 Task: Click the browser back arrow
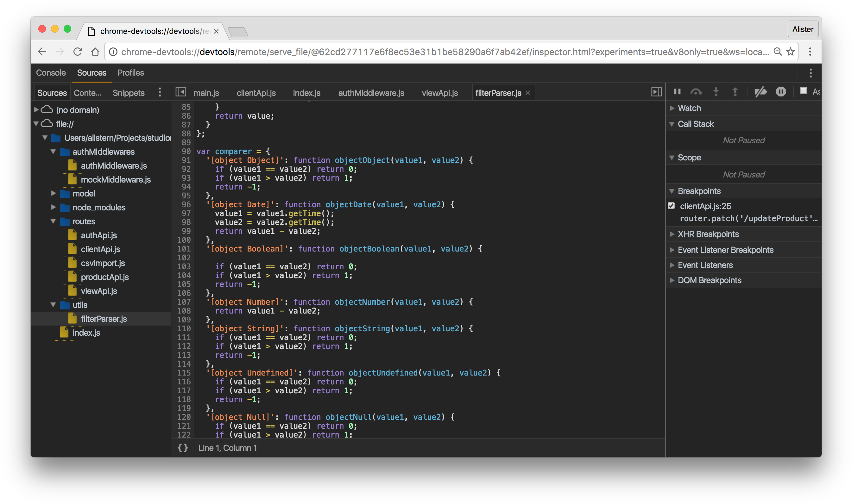(x=42, y=52)
